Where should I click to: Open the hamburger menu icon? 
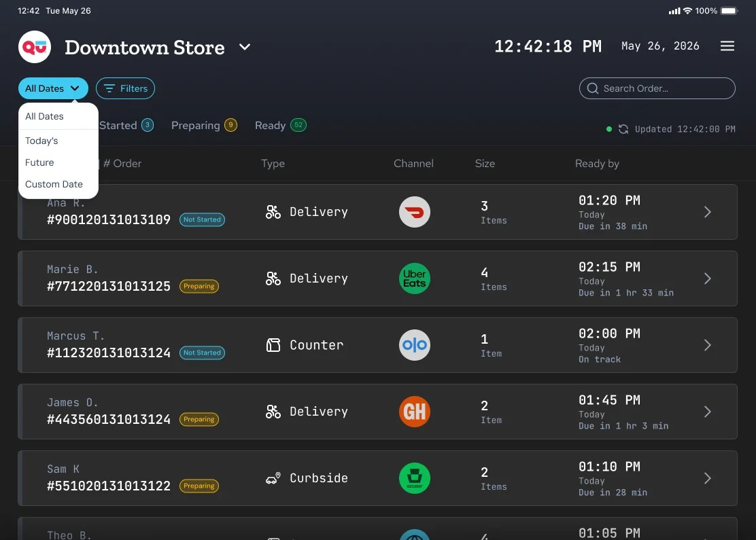[727, 46]
